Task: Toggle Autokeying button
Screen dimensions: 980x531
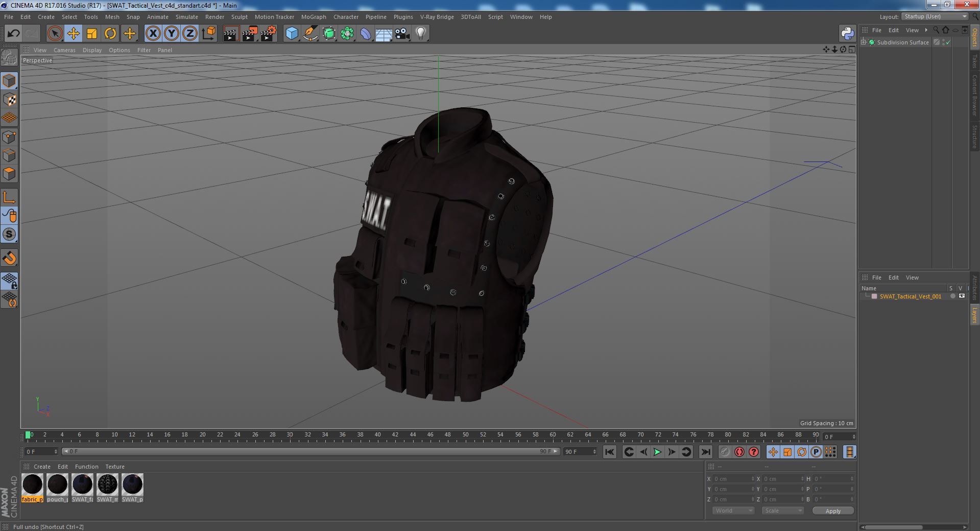Action: point(739,452)
